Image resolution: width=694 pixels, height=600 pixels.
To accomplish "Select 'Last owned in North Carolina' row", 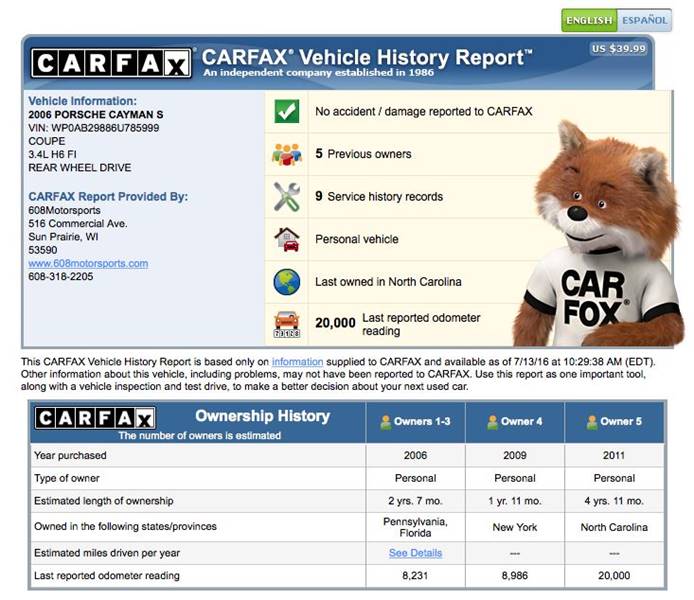I will 388,282.
